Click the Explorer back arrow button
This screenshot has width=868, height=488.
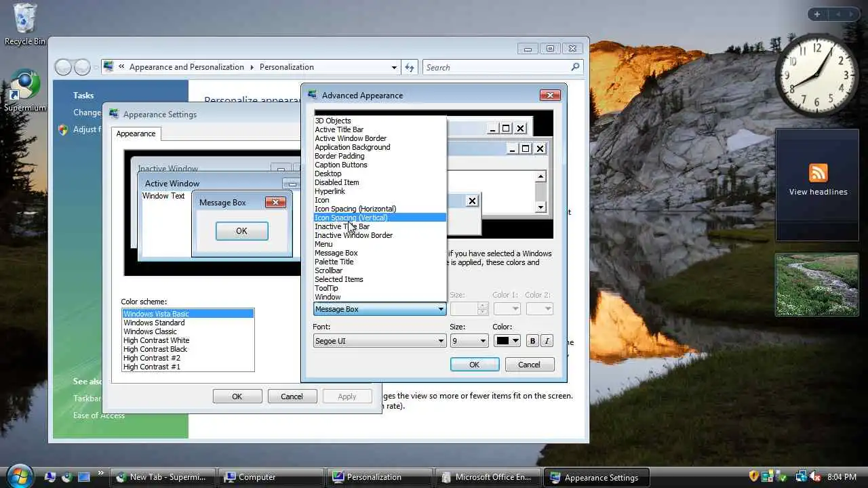coord(63,67)
